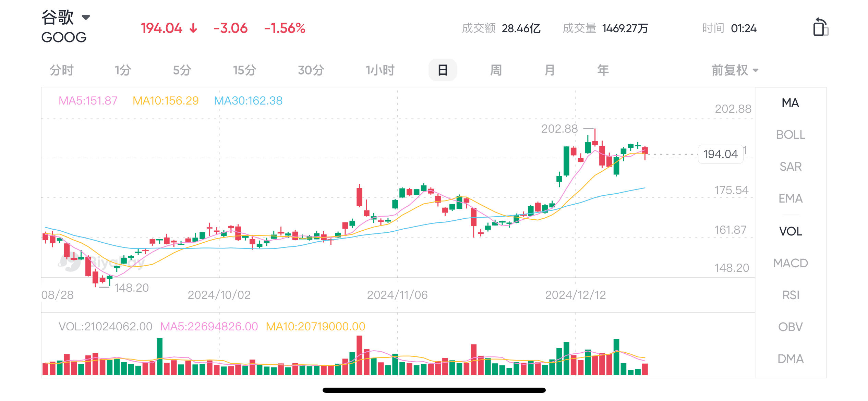Open the 谷歌 stock selector dropdown arrow
Screen dimensions: 868x401
(x=86, y=17)
